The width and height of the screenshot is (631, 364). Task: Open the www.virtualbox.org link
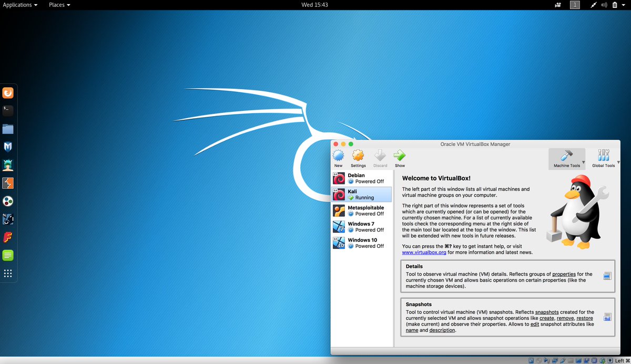[x=424, y=252]
